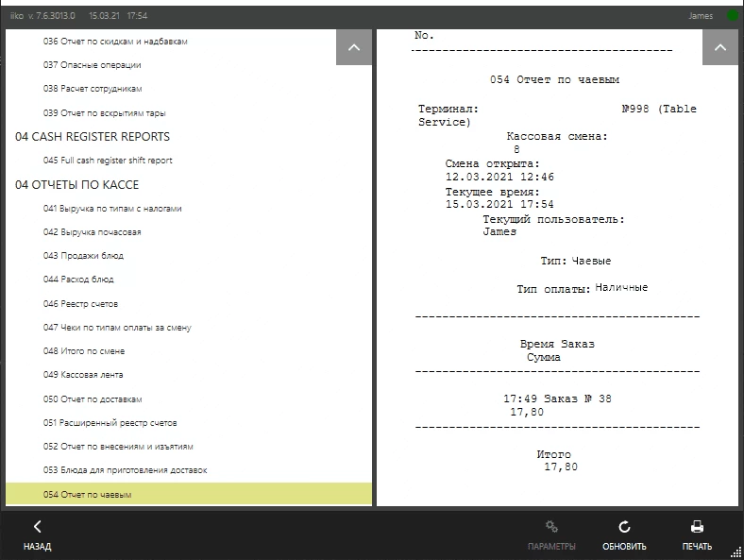Open 045 Full cash register shift report
The width and height of the screenshot is (744, 560).
(x=108, y=161)
